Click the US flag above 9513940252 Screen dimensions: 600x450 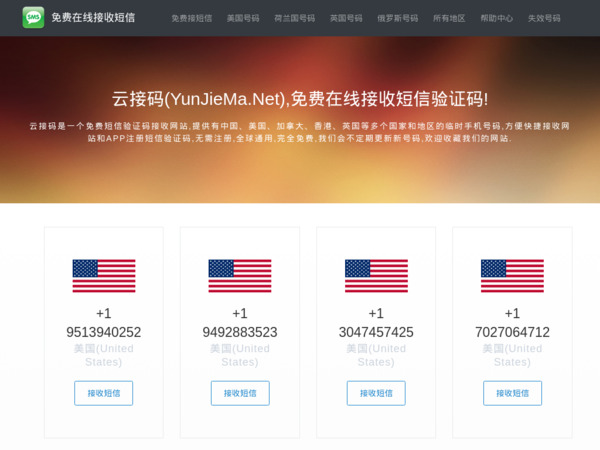(x=104, y=276)
